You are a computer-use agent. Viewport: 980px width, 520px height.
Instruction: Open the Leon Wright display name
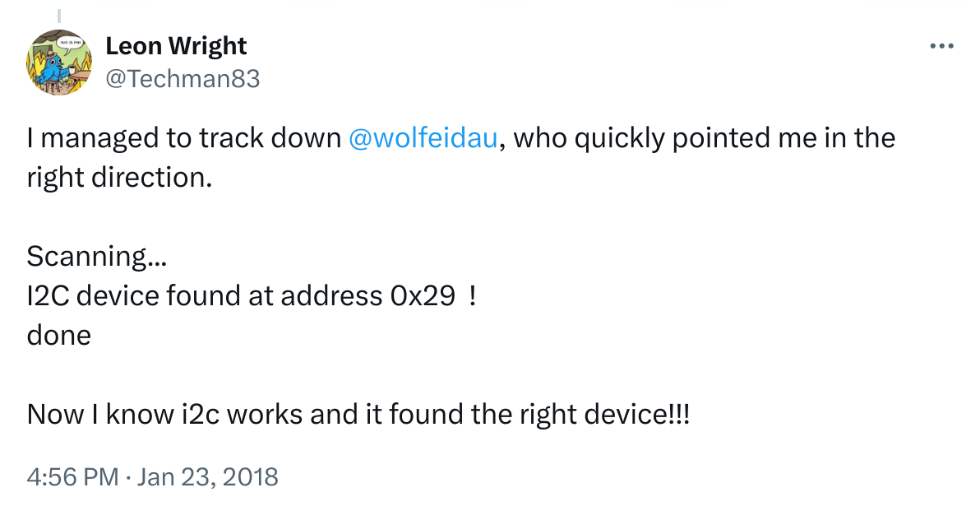click(x=176, y=45)
